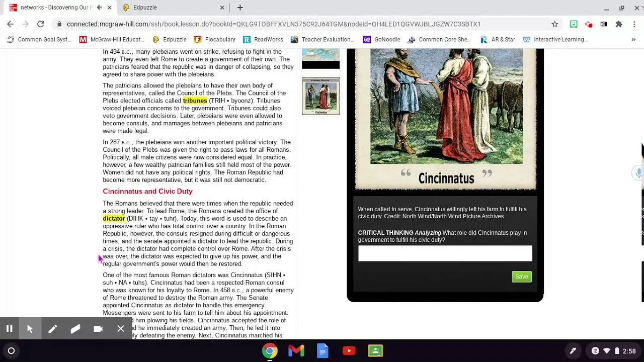Click the microphone icon at the right edge

pos(638,173)
